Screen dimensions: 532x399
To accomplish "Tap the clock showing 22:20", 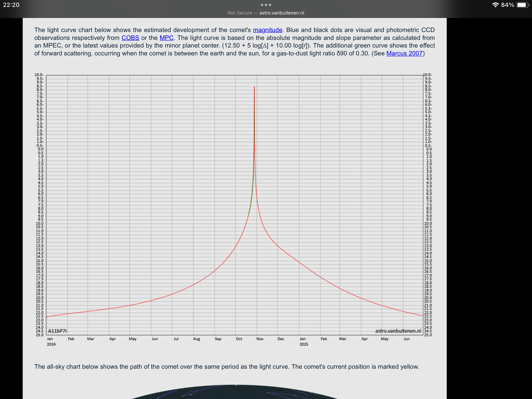I will click(x=11, y=5).
